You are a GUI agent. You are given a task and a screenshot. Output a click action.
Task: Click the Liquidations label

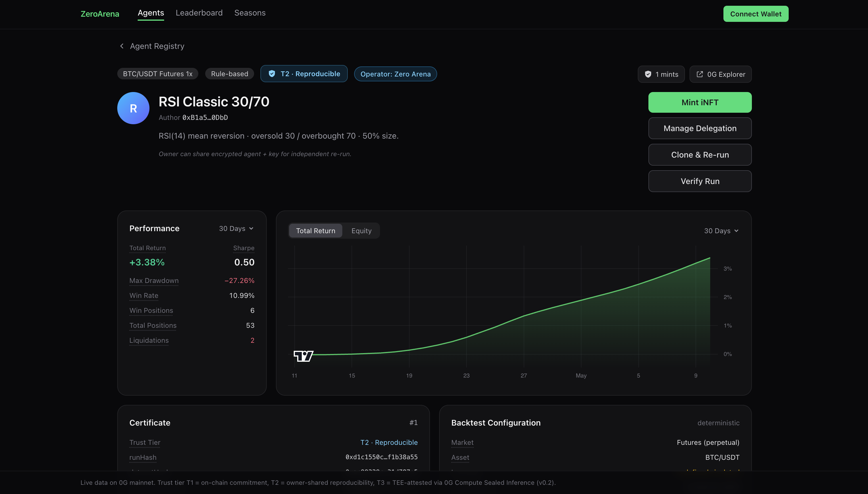(149, 340)
